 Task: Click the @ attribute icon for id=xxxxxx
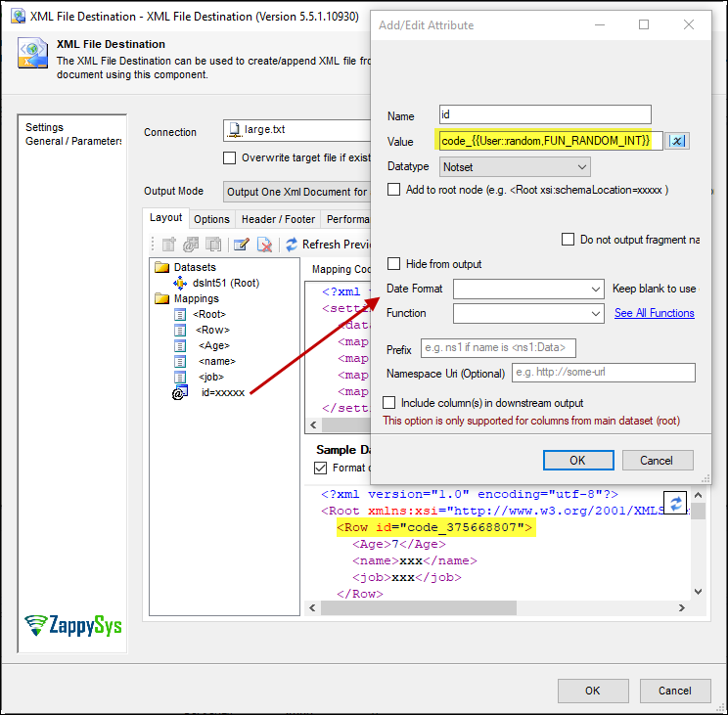coord(180,392)
